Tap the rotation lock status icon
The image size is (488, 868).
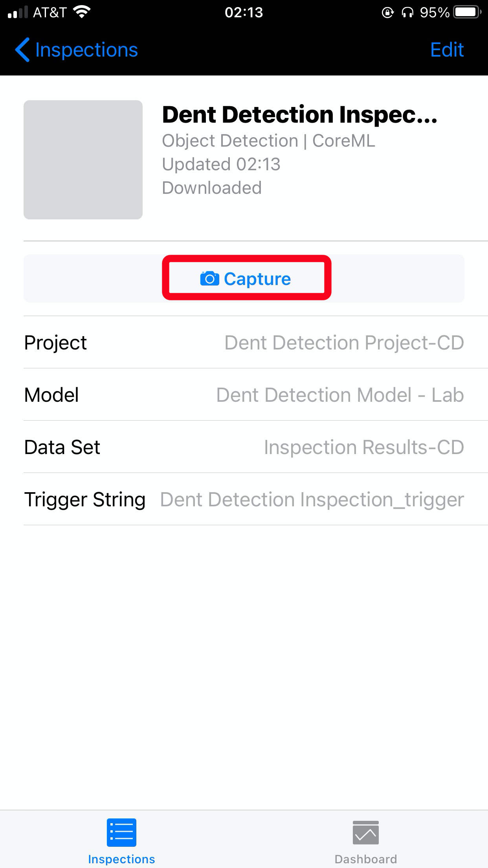click(388, 13)
